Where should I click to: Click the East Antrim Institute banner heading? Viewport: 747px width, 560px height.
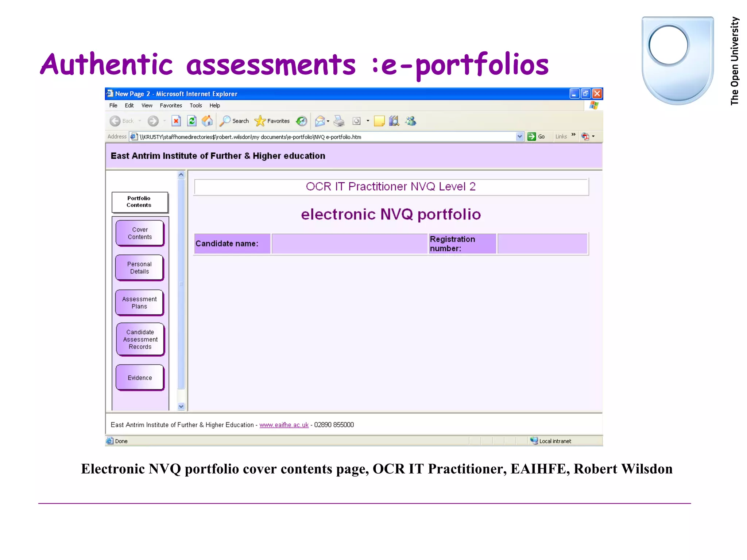click(218, 156)
